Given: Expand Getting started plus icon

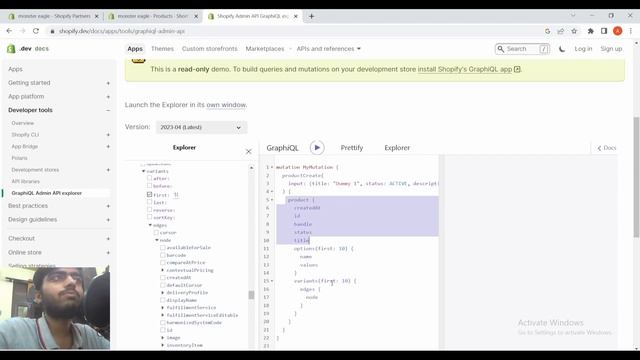Looking at the screenshot, I should [x=108, y=83].
